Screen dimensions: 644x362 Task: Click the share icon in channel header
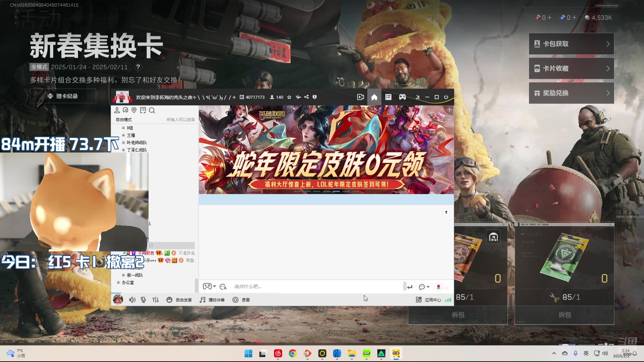(306, 97)
